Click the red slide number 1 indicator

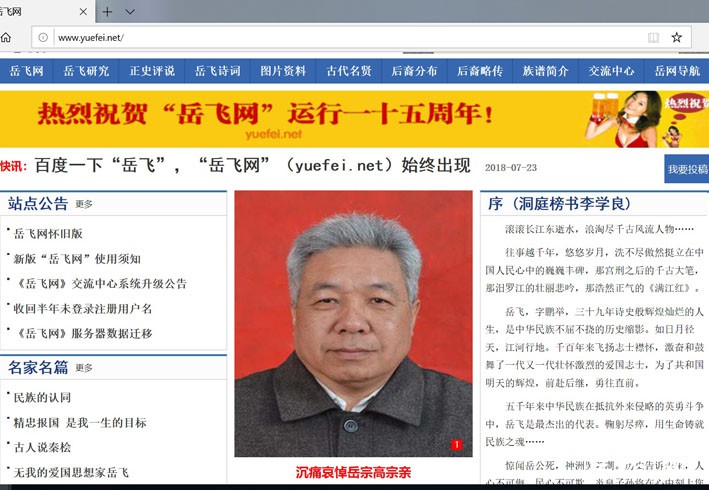pyautogui.click(x=456, y=445)
